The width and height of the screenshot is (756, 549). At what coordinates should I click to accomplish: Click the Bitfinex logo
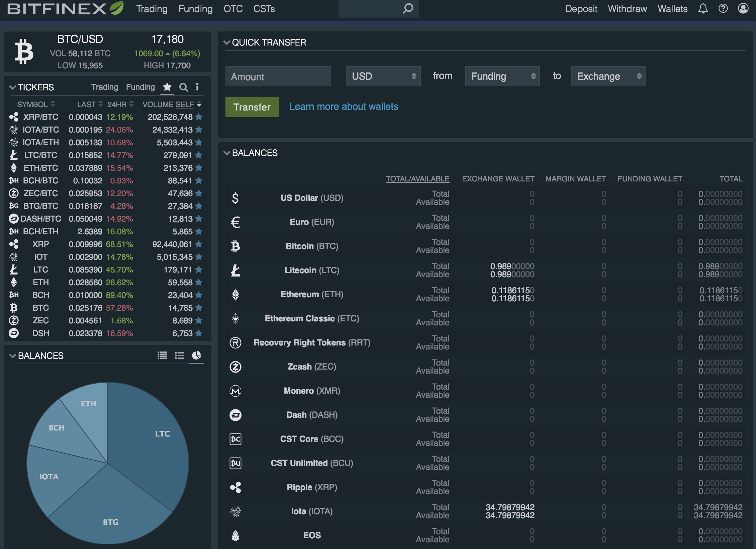[x=66, y=8]
